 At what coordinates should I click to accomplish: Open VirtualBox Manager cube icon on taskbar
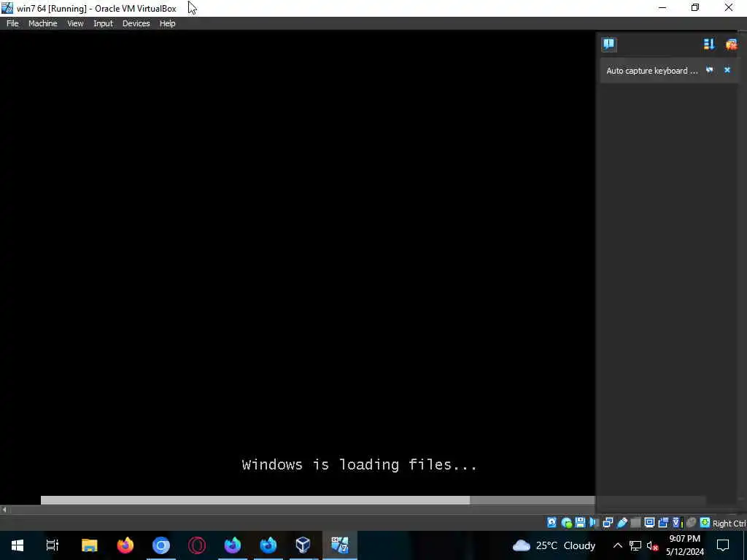coord(303,545)
